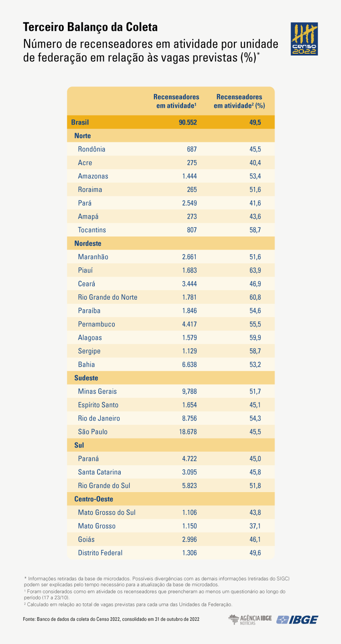
Task: Click the Distrito Federal row label
Action: click(x=100, y=553)
